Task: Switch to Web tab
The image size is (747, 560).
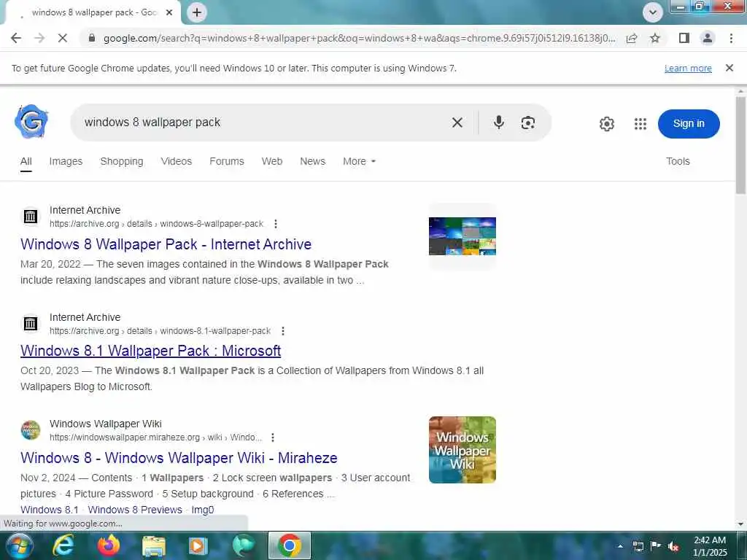Action: click(x=272, y=162)
